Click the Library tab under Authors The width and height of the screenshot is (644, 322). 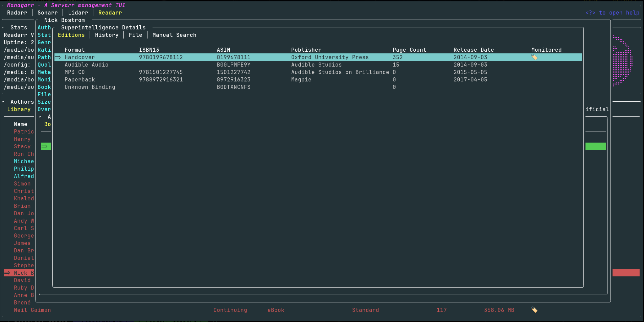point(19,109)
